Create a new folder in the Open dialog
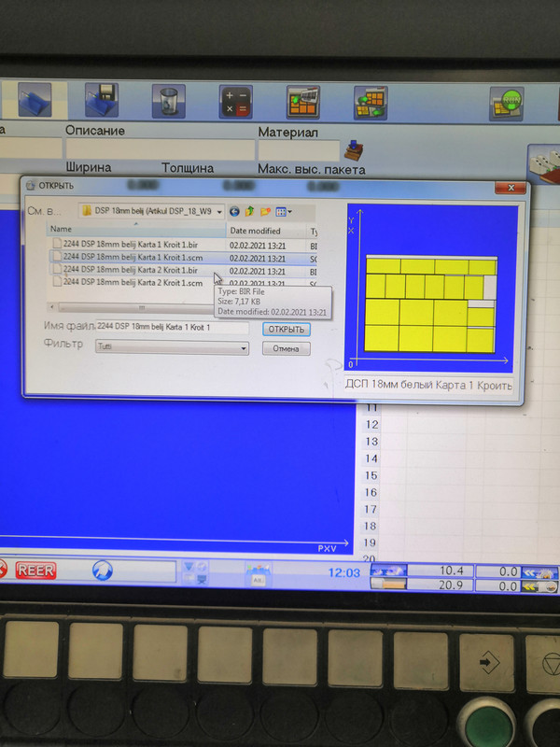560x747 pixels. coord(265,212)
